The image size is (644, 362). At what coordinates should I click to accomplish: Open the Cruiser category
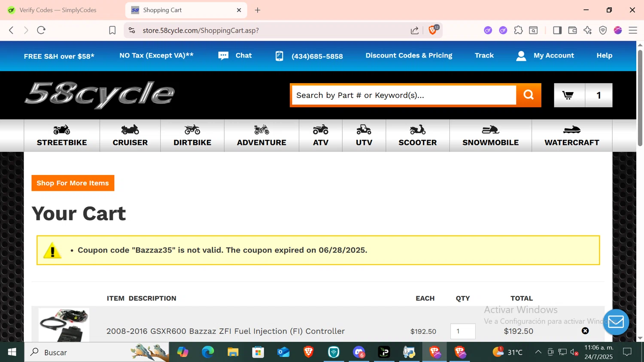tap(130, 136)
